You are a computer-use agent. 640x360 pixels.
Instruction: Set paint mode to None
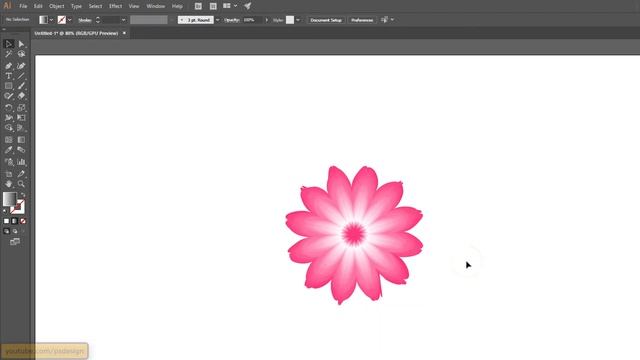tap(23, 221)
